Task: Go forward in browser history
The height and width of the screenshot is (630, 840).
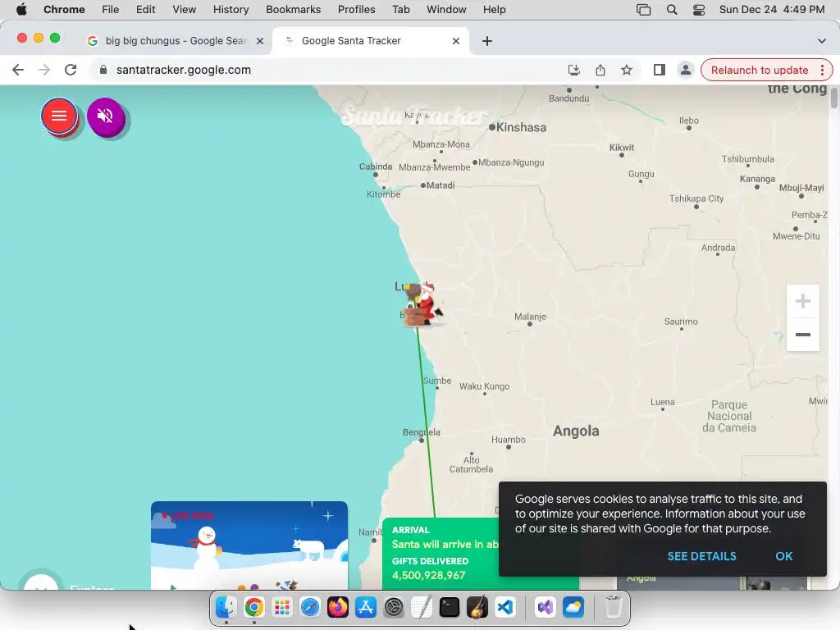Action: 44,71
